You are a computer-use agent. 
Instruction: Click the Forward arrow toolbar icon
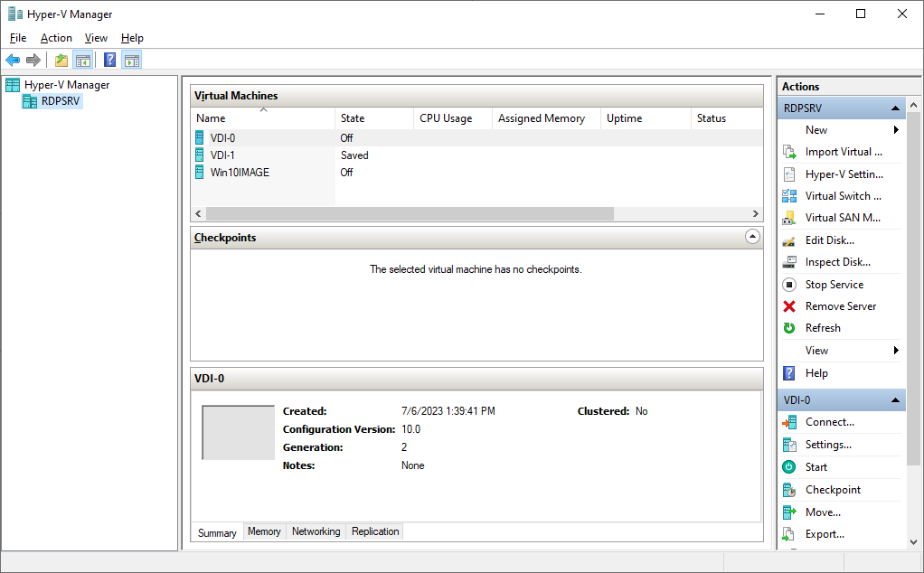[x=33, y=60]
